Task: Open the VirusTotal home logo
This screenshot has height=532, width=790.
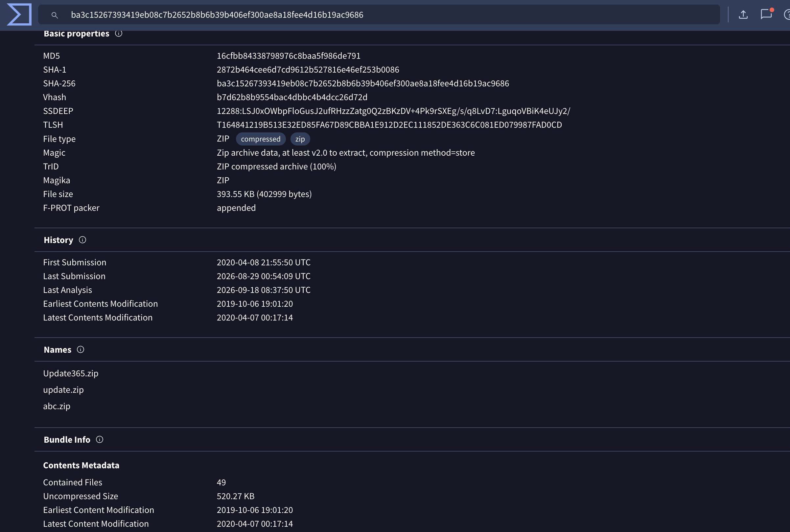Action: (19, 14)
